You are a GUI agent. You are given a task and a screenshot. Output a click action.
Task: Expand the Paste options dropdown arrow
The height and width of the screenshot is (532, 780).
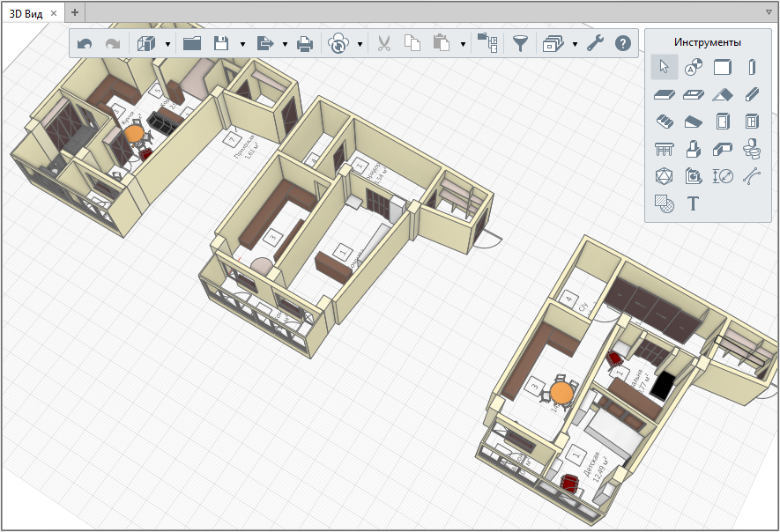(x=463, y=44)
